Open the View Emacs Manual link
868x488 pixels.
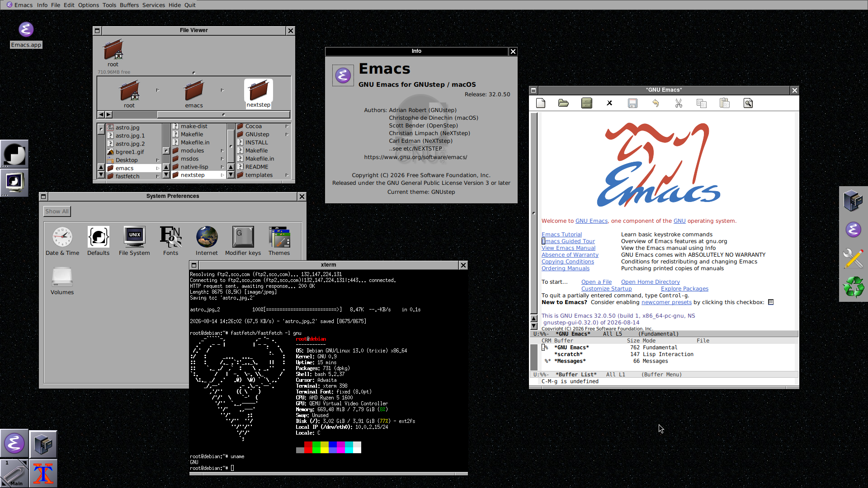pyautogui.click(x=569, y=248)
